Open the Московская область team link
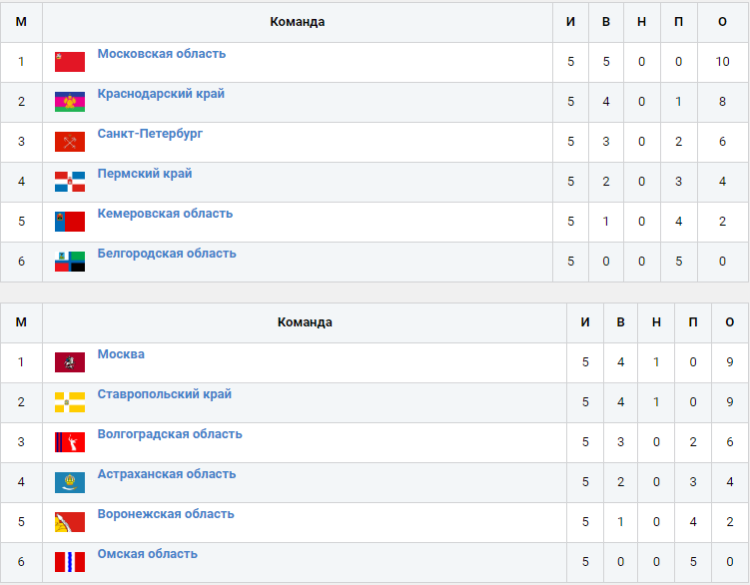This screenshot has height=585, width=750. (161, 54)
